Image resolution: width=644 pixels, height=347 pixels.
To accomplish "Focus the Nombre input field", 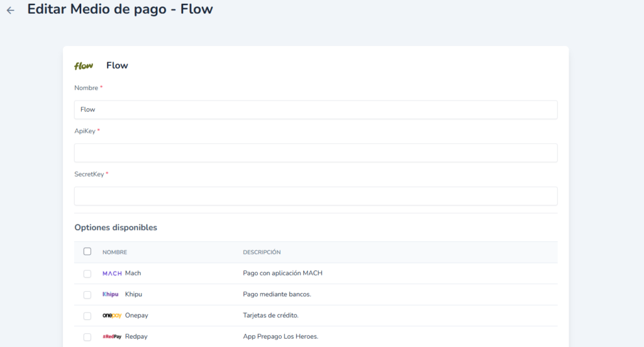I will pyautogui.click(x=316, y=109).
